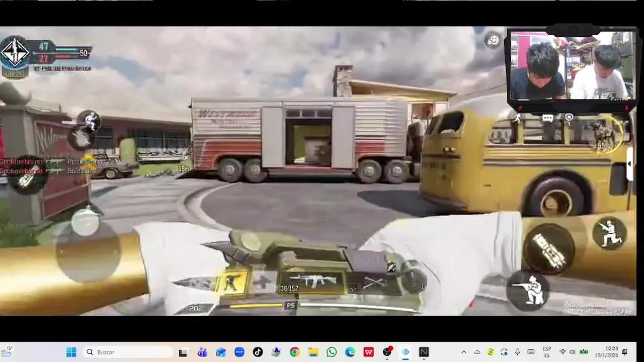Image resolution: width=644 pixels, height=362 pixels.
Task: Open Google Chrome from the taskbar
Action: pos(295,352)
